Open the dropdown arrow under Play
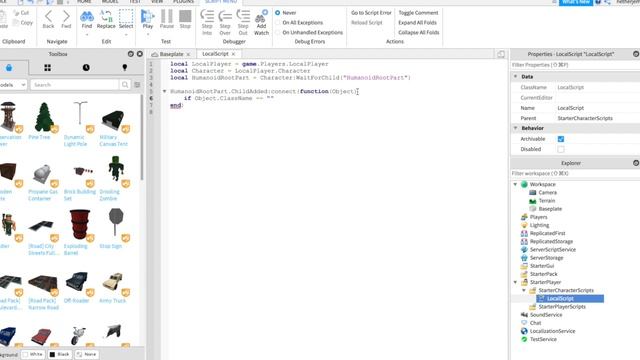This screenshot has width=640, height=360. [x=147, y=35]
